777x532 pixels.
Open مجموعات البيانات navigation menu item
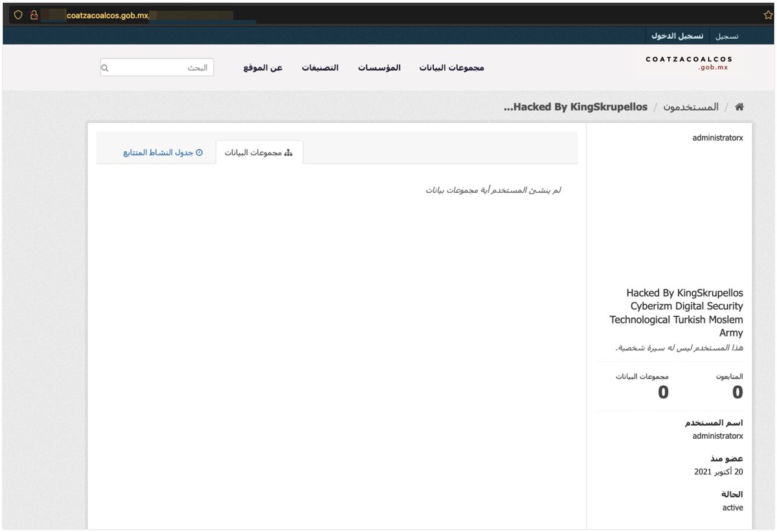coord(451,68)
